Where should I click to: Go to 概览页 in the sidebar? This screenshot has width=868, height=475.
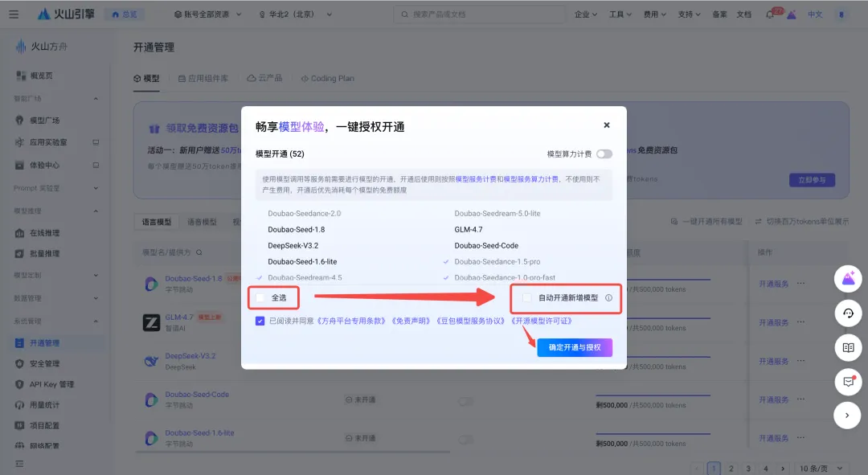pyautogui.click(x=42, y=76)
